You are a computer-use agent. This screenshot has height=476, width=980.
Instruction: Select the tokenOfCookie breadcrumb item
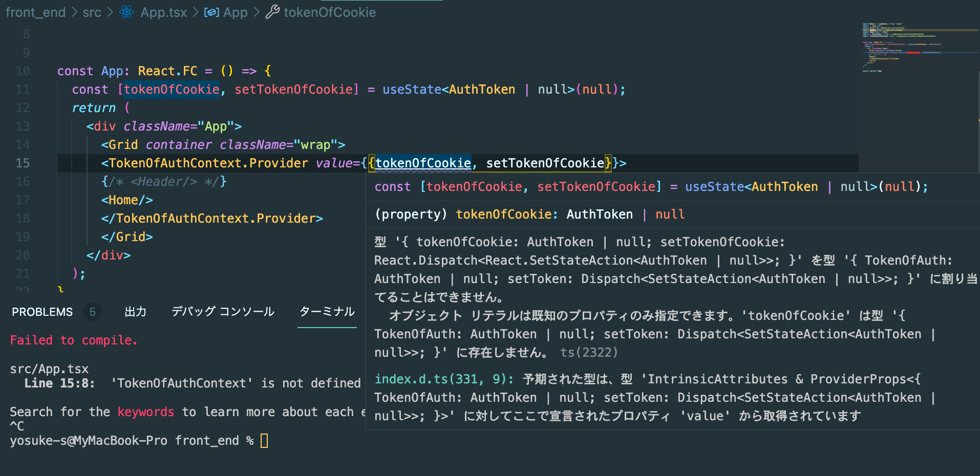tap(330, 12)
